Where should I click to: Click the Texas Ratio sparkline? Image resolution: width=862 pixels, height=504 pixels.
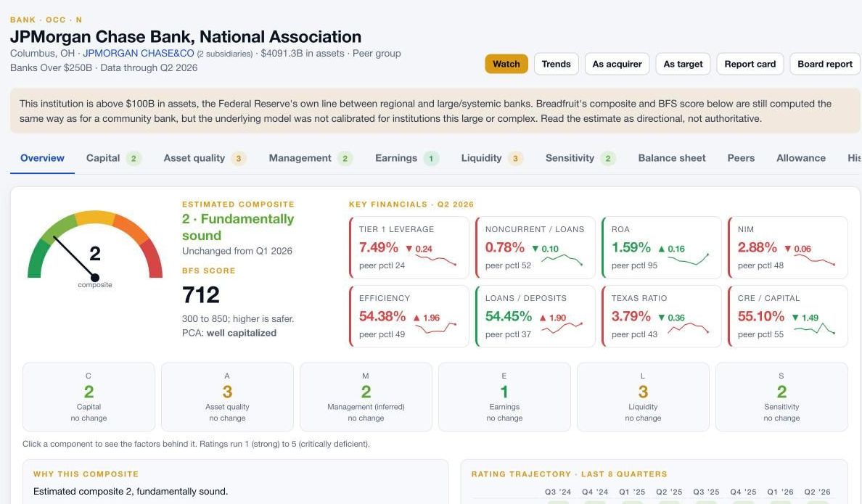click(689, 328)
